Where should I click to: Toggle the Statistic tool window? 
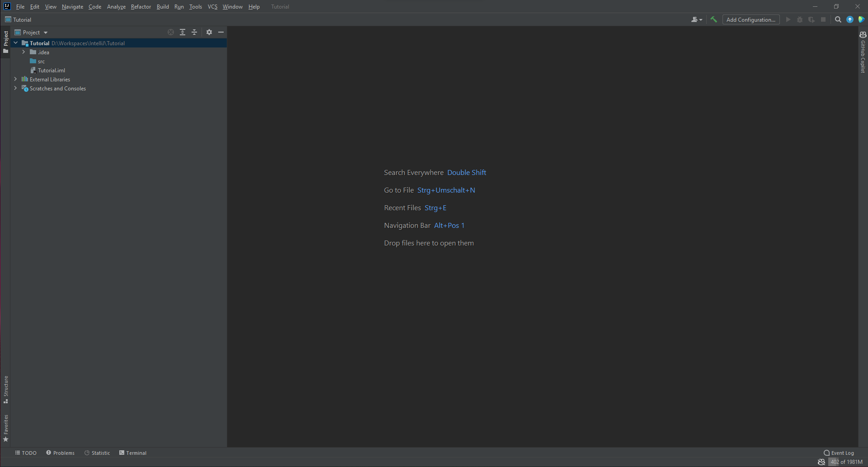pyautogui.click(x=97, y=453)
